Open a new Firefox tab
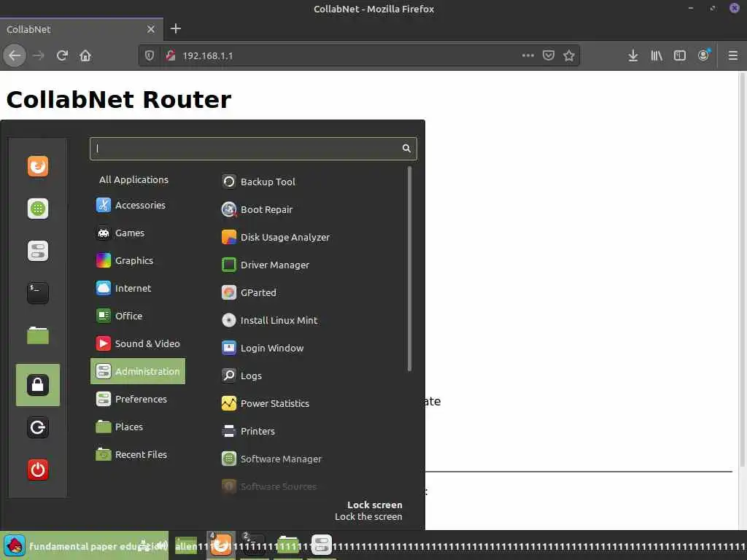This screenshot has height=560, width=747. tap(175, 29)
